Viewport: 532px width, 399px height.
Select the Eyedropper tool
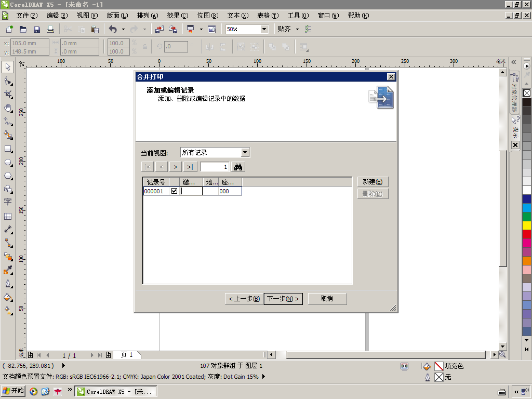[8, 270]
